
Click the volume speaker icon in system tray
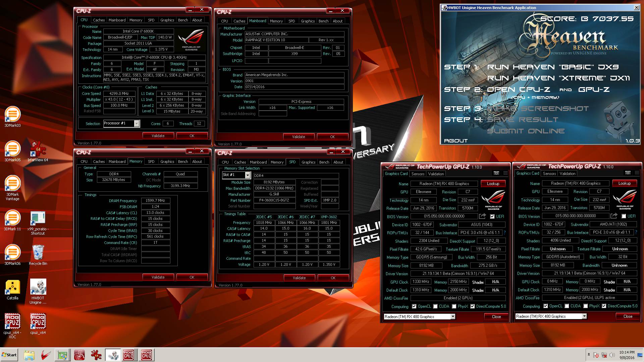612,355
